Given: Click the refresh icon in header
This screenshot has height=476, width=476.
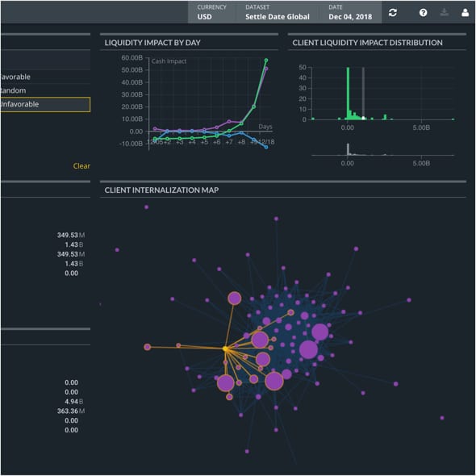Looking at the screenshot, I should coord(393,12).
